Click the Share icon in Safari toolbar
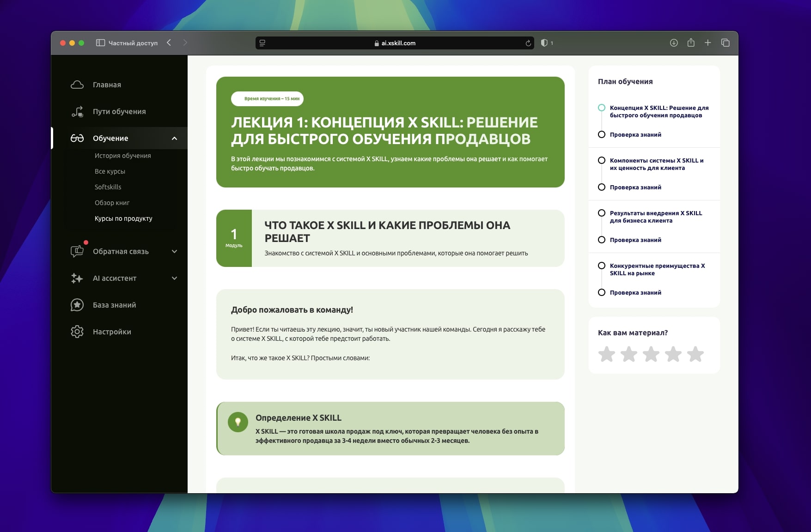Screen dimensions: 811x532 pos(691,42)
